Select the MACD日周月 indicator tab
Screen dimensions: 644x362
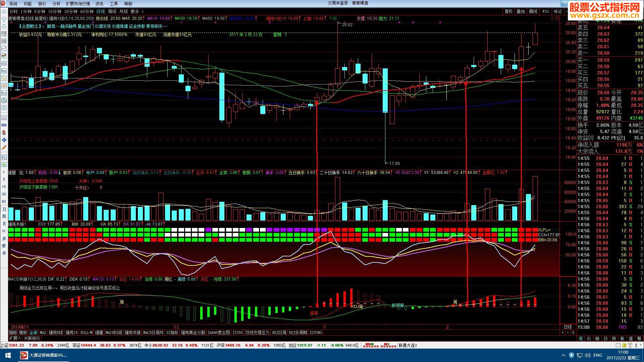pyautogui.click(x=153, y=333)
